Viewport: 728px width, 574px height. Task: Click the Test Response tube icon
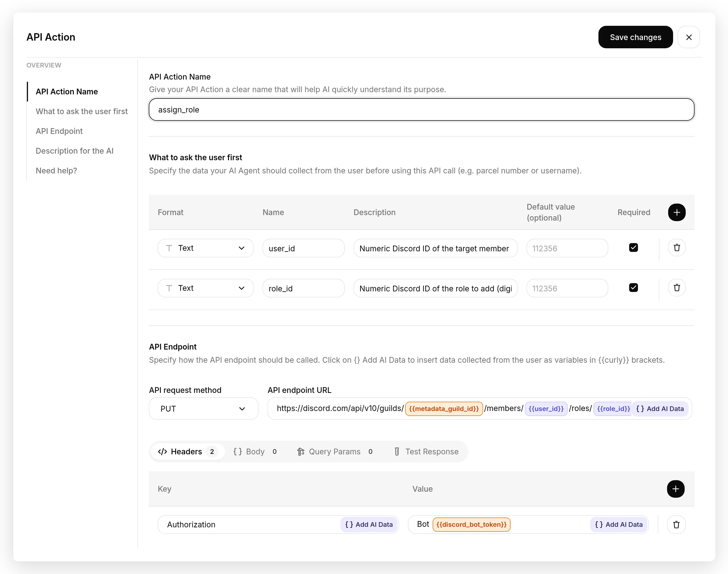397,451
